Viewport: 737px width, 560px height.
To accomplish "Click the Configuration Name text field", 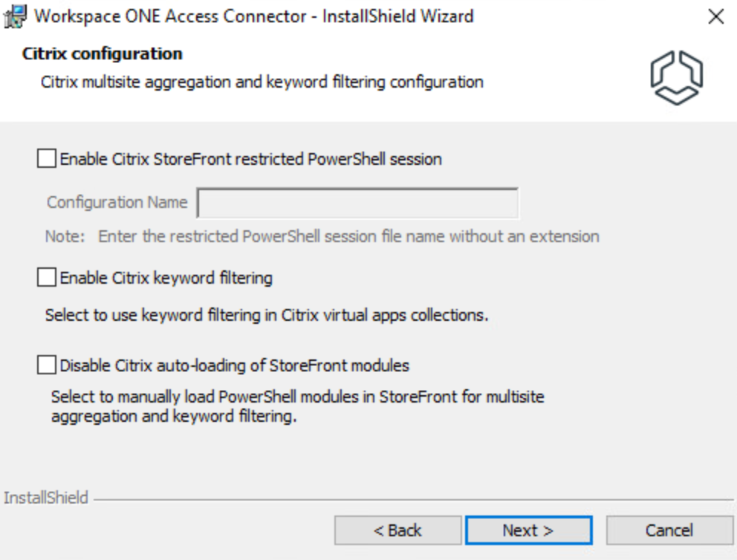I will pyautogui.click(x=357, y=203).
